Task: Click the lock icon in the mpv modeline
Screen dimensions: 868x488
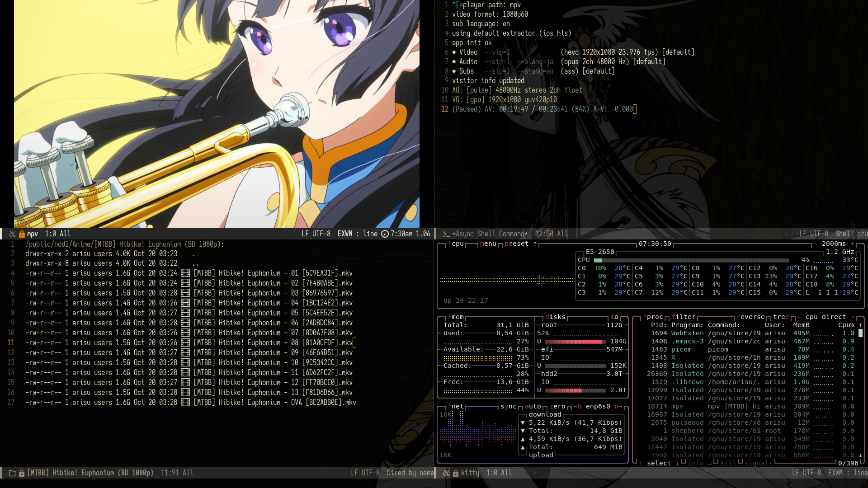Action: 22,234
